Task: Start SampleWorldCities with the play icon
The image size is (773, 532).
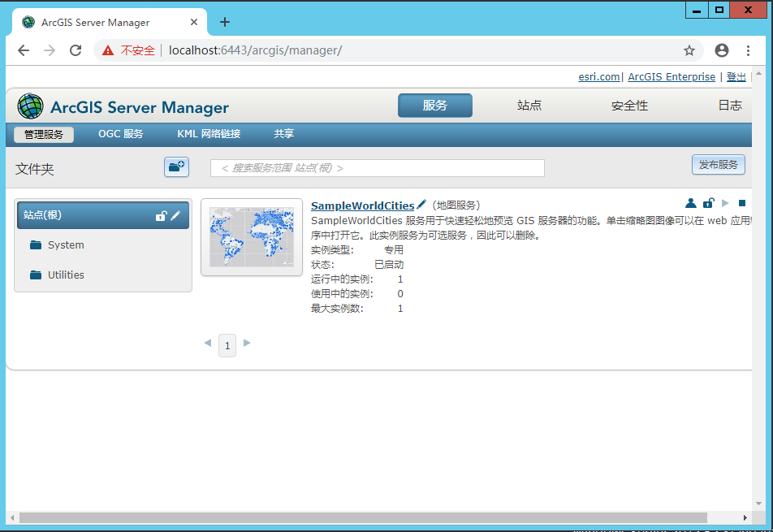Action: pos(725,203)
